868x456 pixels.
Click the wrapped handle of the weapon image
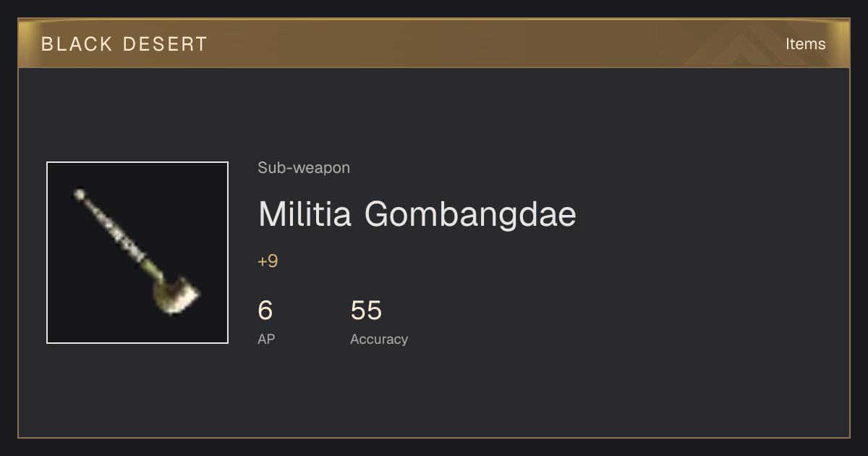coord(116,232)
